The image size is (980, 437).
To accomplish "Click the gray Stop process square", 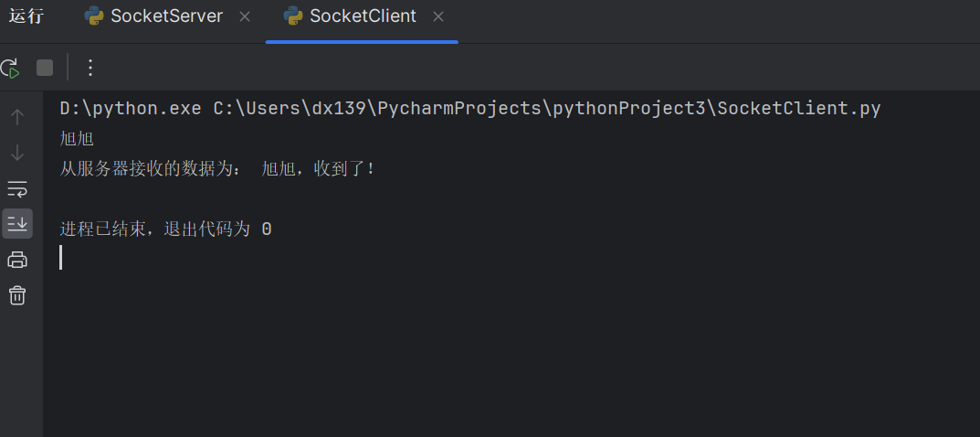I will pyautogui.click(x=45, y=68).
